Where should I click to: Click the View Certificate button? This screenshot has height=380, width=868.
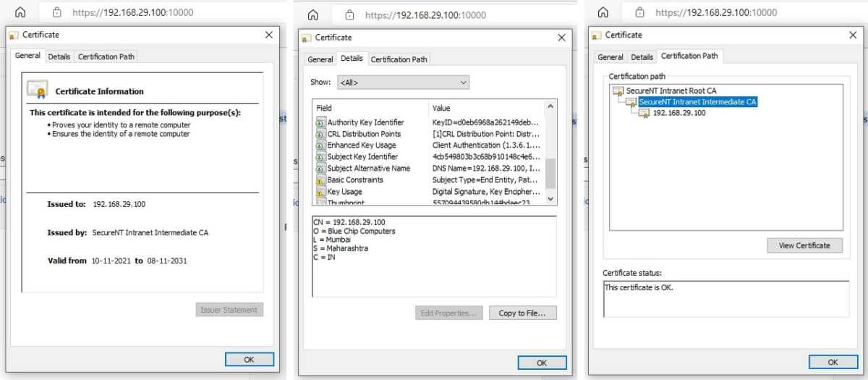coord(804,245)
